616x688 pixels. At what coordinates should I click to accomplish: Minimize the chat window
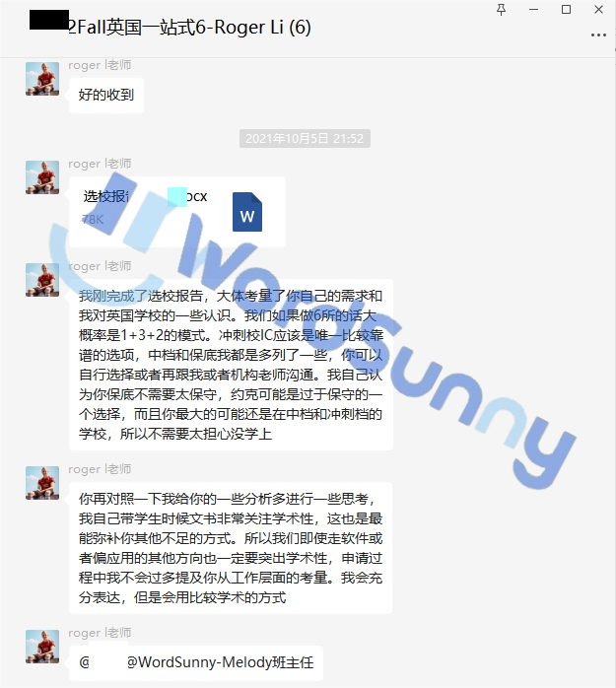[533, 10]
